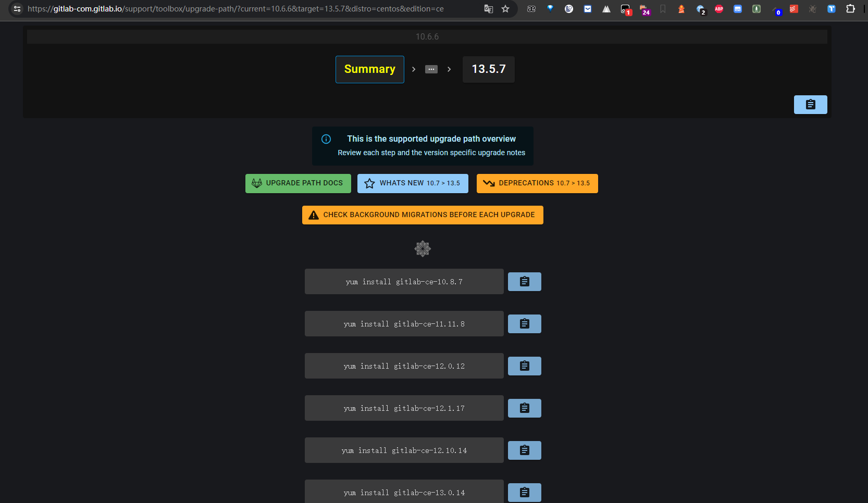The image size is (868, 503).
Task: Copy the gitlab-ce-11.11.8 install command
Action: pos(525,324)
